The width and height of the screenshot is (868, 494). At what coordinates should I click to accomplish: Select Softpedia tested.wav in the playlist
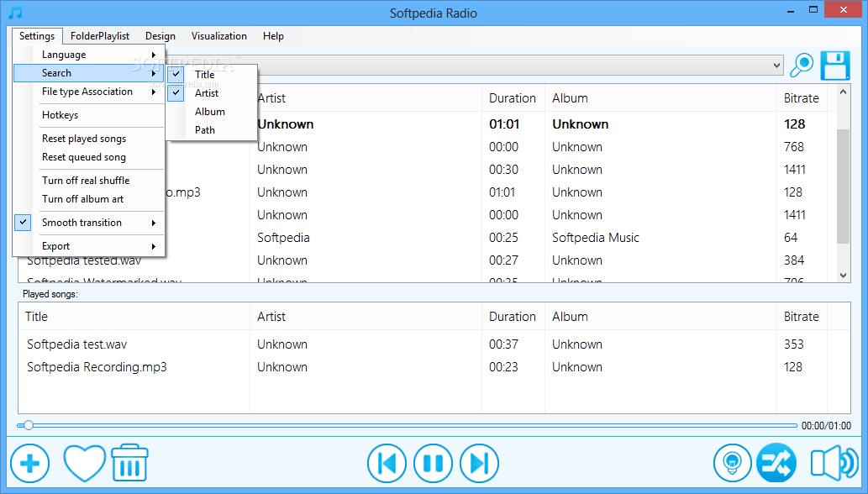pos(84,260)
